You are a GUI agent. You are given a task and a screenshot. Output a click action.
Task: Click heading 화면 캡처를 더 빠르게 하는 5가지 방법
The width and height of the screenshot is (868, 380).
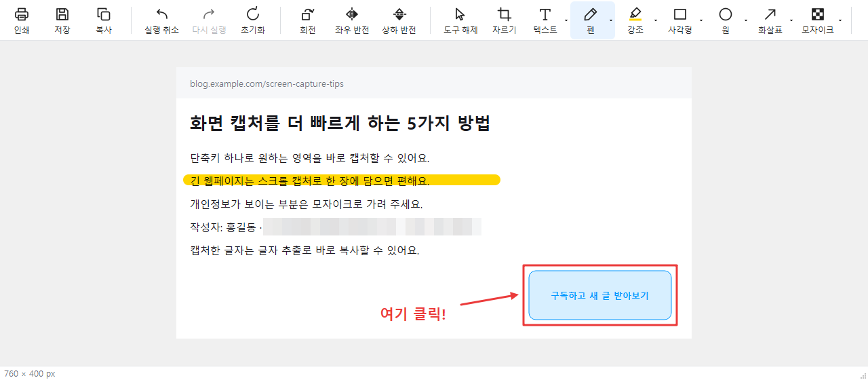point(340,123)
